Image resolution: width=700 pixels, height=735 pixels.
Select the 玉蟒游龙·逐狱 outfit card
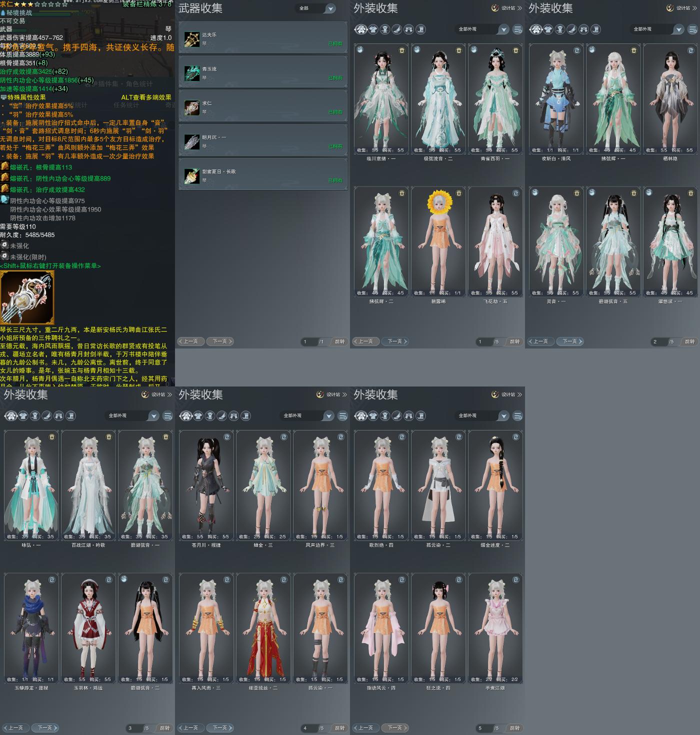coord(31,628)
